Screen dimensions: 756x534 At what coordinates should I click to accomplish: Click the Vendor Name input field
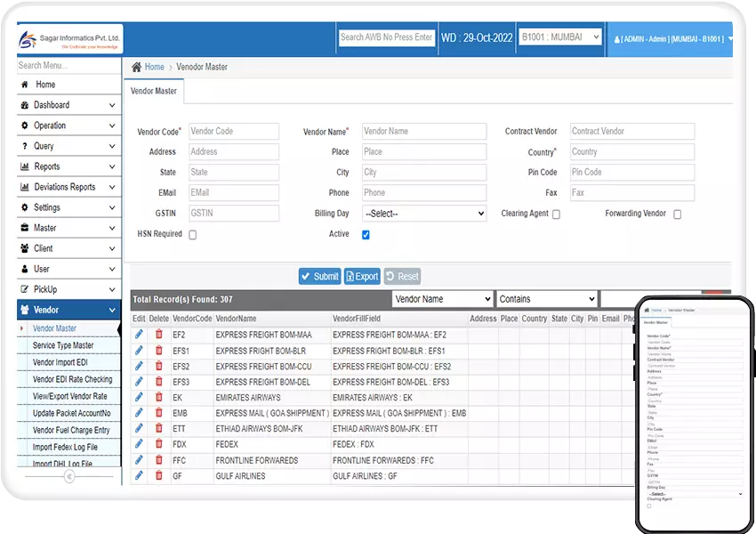(424, 131)
